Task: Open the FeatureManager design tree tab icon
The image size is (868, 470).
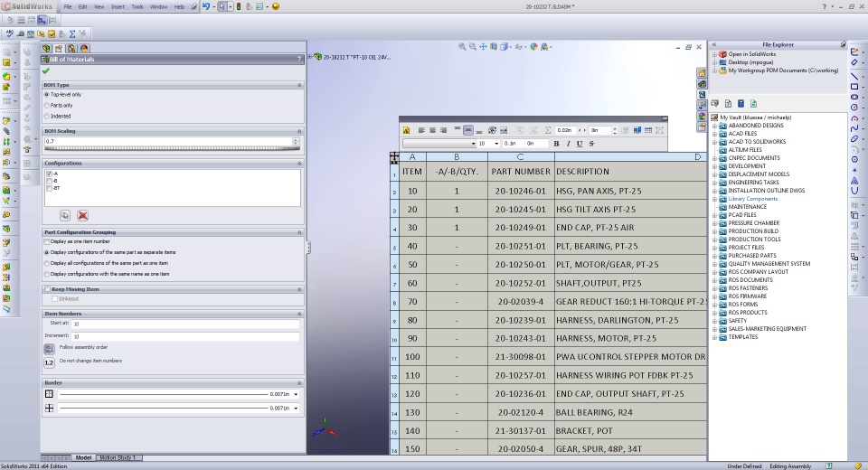Action: coord(46,49)
